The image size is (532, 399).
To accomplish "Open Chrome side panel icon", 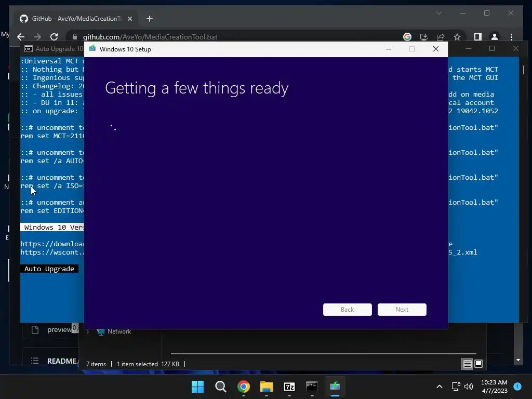I will tap(478, 37).
